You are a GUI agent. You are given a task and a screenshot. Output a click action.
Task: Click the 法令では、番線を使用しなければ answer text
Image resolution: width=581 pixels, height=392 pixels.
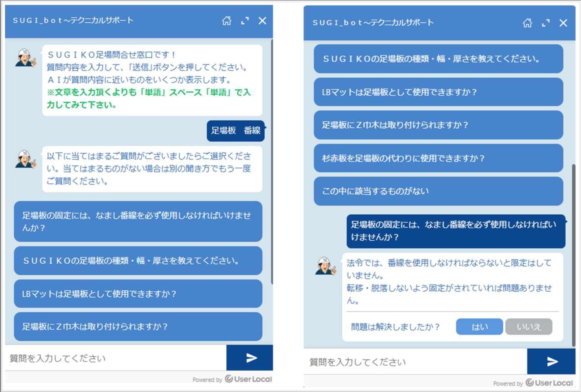pos(449,281)
